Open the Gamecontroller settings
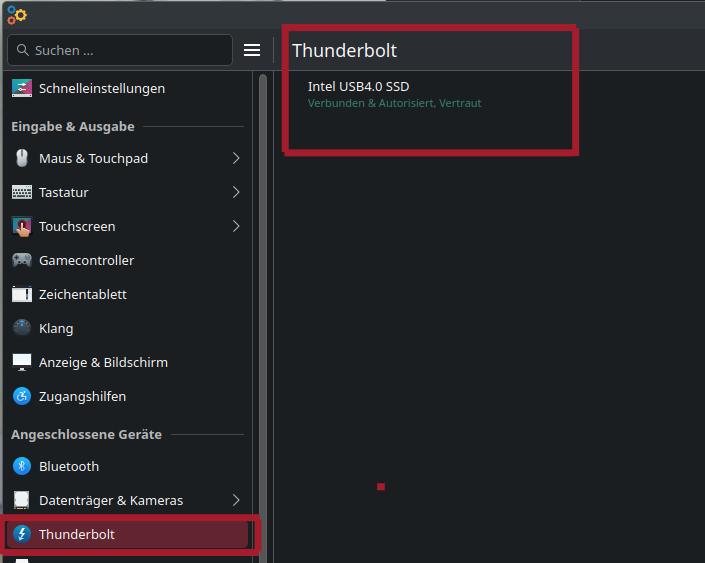This screenshot has height=563, width=705. point(128,260)
